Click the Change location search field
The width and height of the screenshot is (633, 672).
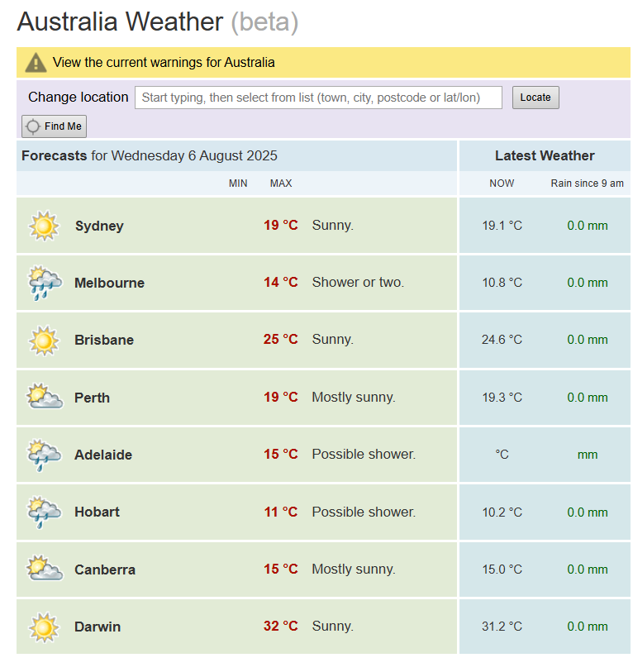click(318, 98)
